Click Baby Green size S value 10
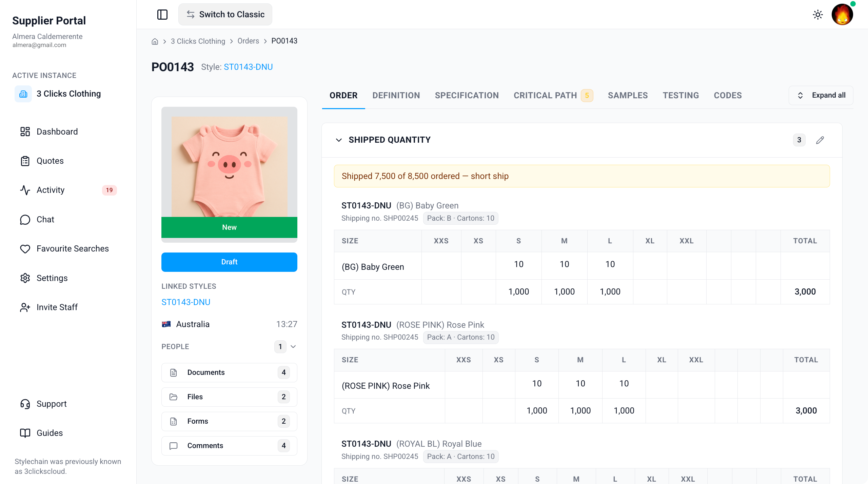This screenshot has height=484, width=868. tap(519, 264)
